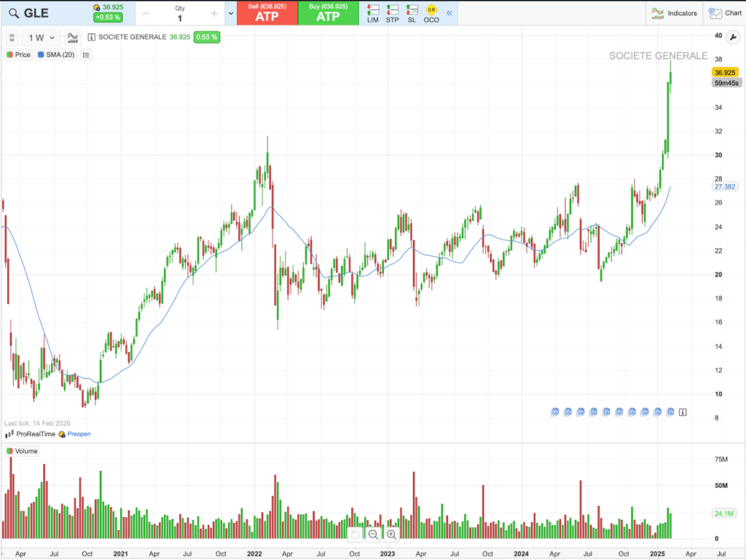
Task: Click the 2025 label on time axis
Action: [657, 554]
